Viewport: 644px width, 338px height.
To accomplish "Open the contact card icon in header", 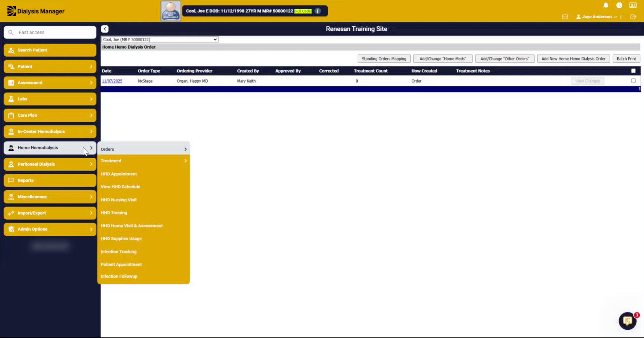I will tap(633, 5).
